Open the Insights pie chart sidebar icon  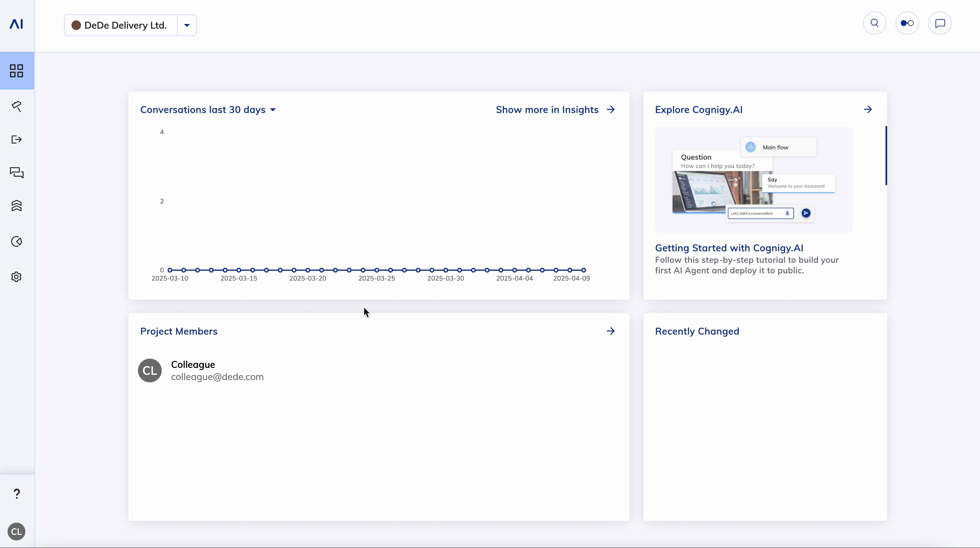tap(17, 242)
